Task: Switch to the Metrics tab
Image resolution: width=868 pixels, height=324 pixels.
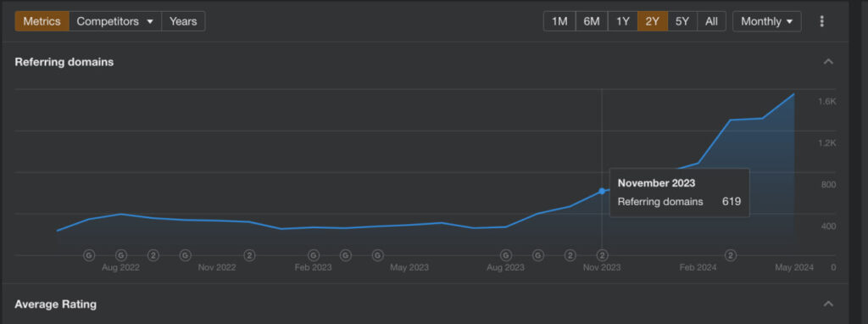Action: click(x=42, y=21)
